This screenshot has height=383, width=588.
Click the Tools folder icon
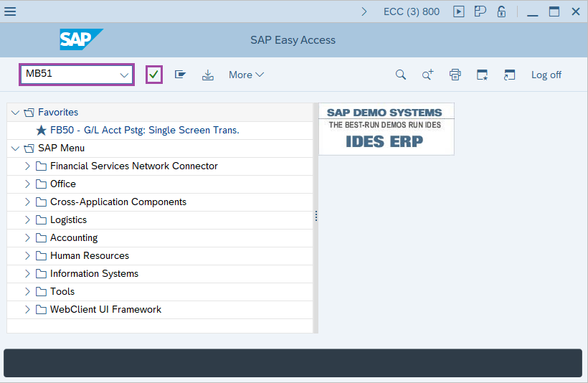click(x=42, y=291)
